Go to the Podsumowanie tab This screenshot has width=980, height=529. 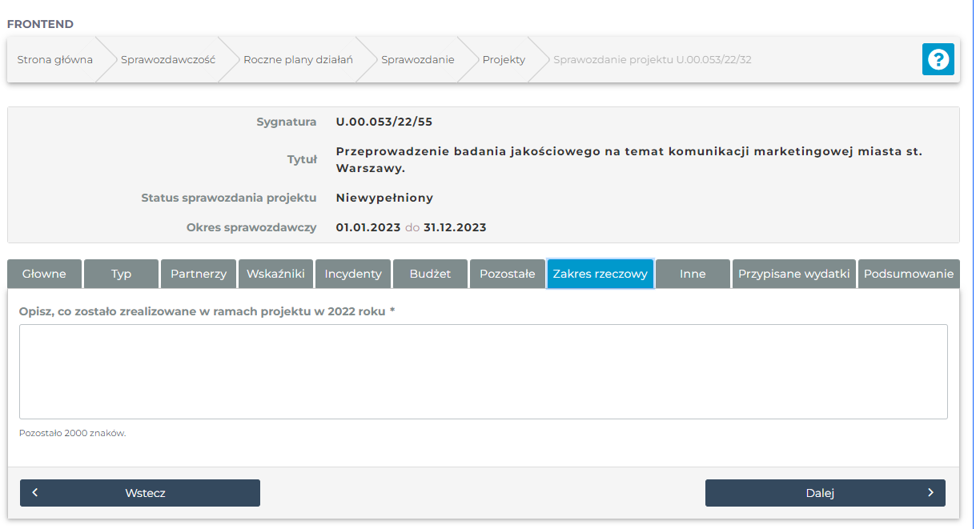tap(908, 274)
